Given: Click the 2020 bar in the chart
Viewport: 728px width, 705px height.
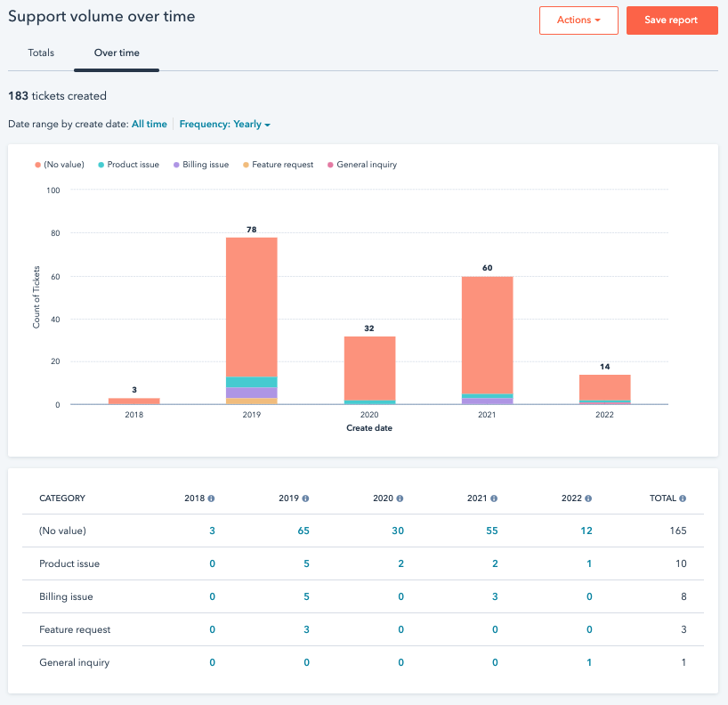Looking at the screenshot, I should click(369, 370).
